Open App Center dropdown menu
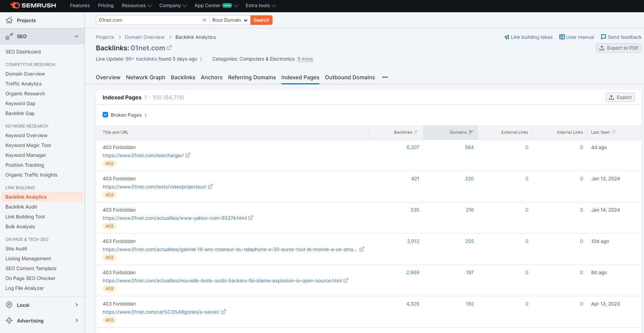Screen dimensions: 644x333 [x=216, y=5]
